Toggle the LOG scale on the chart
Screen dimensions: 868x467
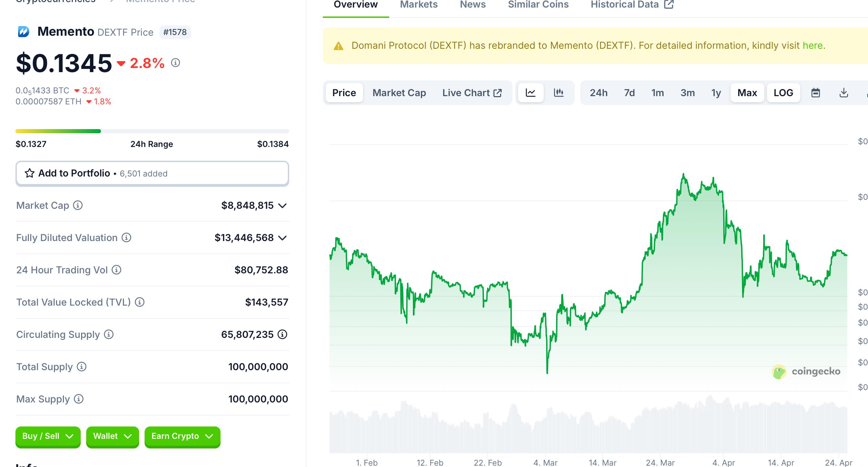click(x=784, y=93)
